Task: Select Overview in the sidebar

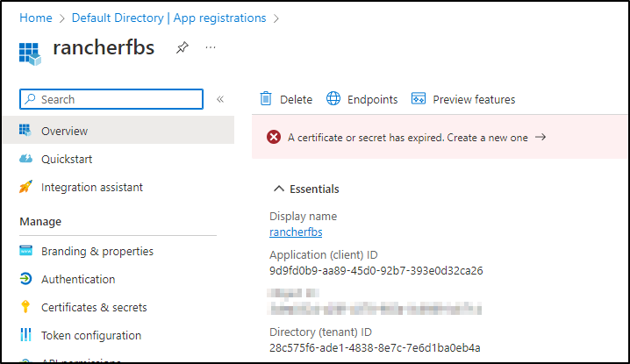Action: pyautogui.click(x=118, y=131)
